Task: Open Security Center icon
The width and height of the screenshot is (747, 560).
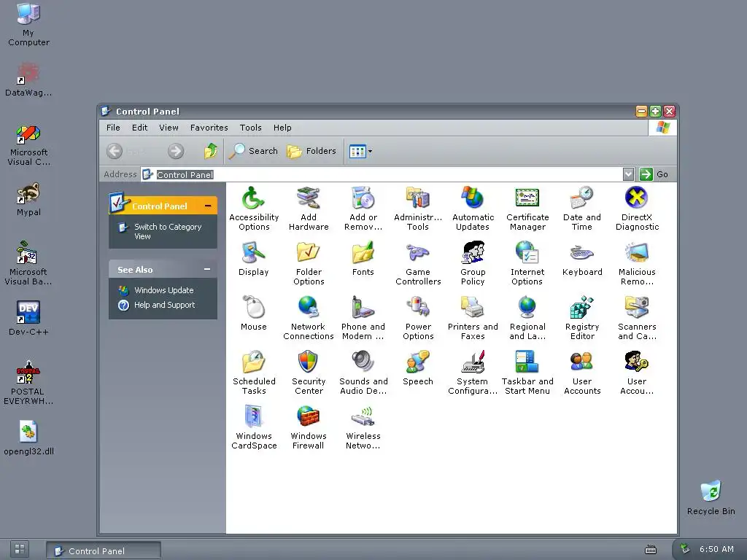Action: [x=309, y=373]
